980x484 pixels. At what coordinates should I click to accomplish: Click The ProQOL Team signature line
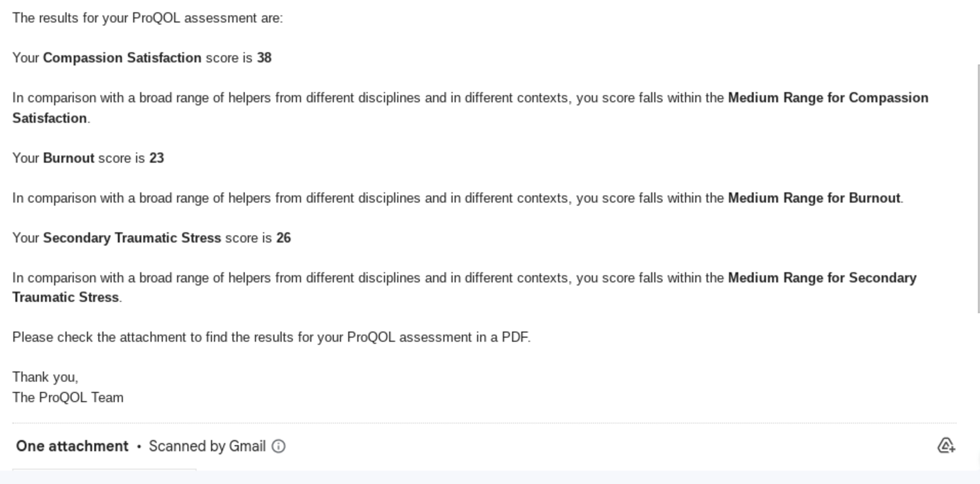(x=68, y=397)
